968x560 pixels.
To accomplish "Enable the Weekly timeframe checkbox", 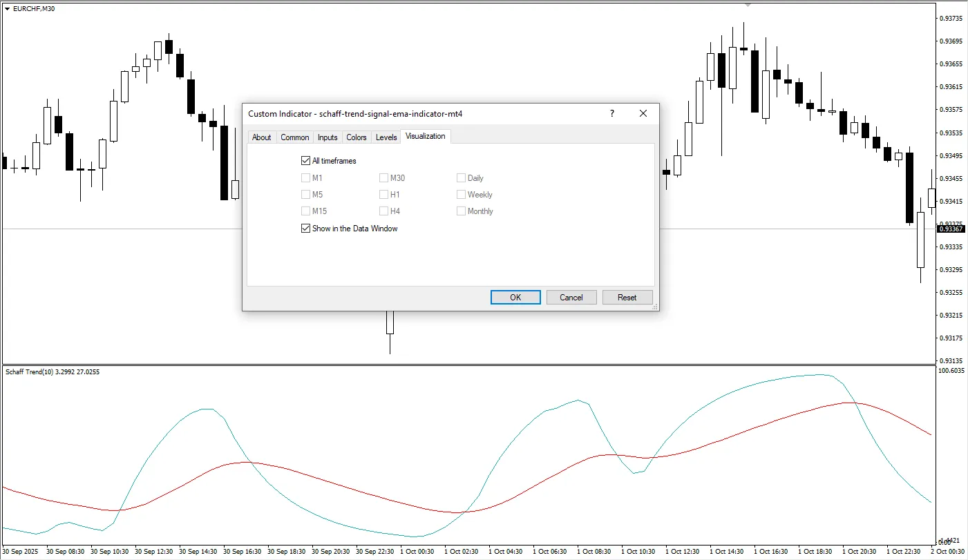I will [x=461, y=194].
